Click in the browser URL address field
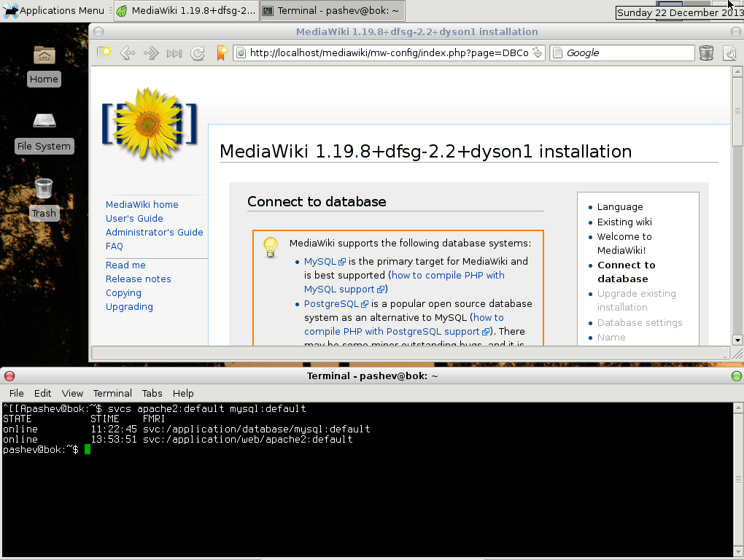Image resolution: width=744 pixels, height=560 pixels. click(x=389, y=52)
